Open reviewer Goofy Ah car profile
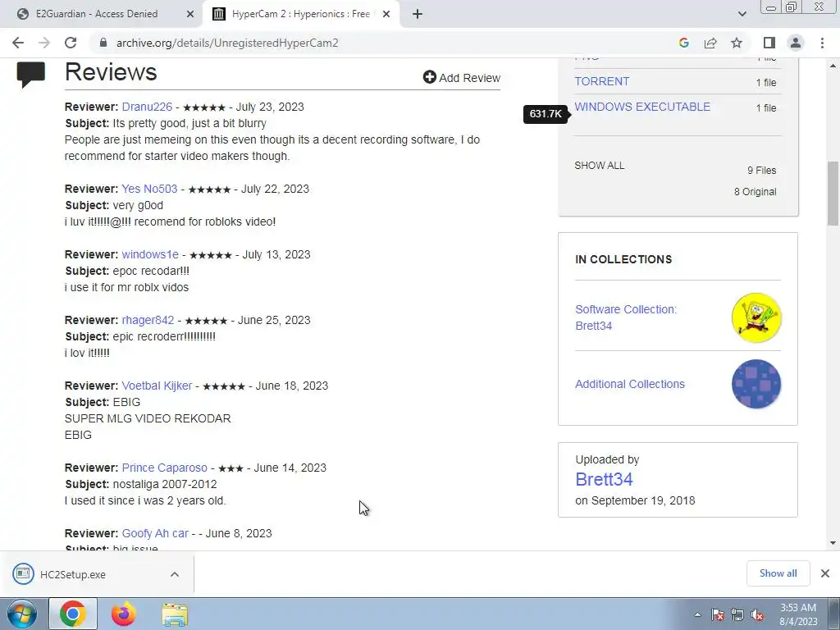This screenshot has width=840, height=630. click(155, 533)
